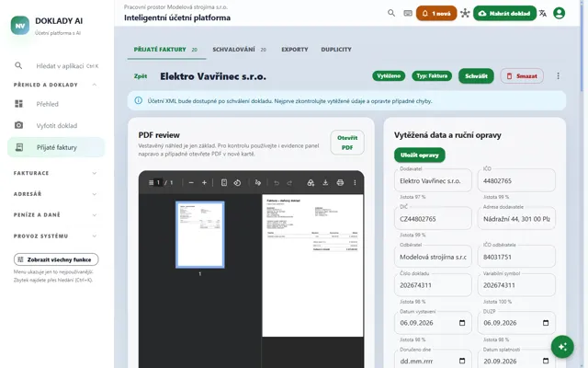Image resolution: width=588 pixels, height=368 pixels.
Task: Click the PDF page number field
Action: pos(158,182)
